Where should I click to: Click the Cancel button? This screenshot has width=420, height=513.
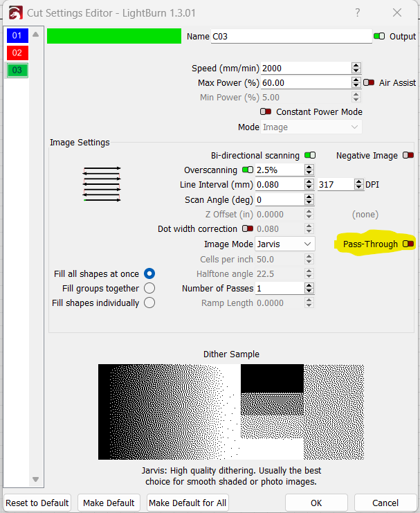click(385, 503)
